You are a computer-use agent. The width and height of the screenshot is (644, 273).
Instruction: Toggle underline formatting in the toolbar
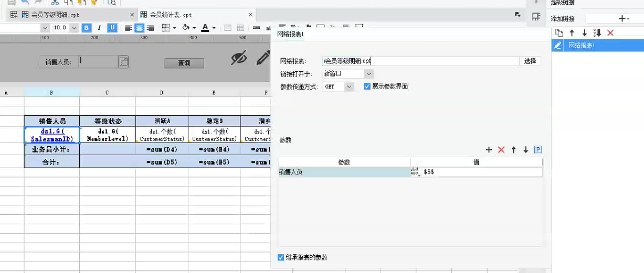112,28
